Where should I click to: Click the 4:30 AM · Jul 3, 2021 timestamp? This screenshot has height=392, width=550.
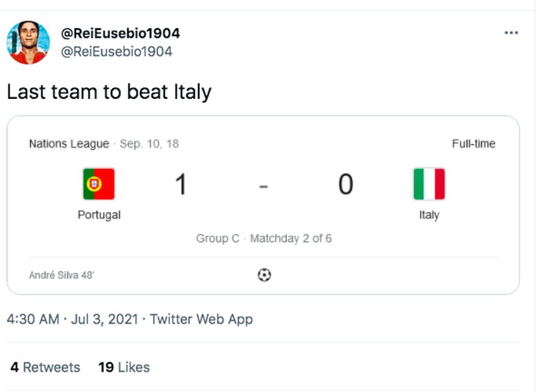pyautogui.click(x=73, y=320)
